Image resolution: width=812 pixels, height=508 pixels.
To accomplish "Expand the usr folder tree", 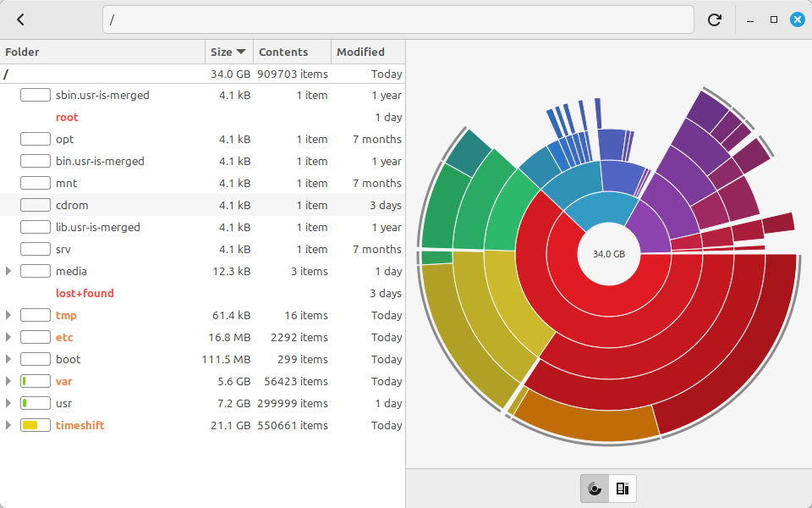I will (8, 403).
